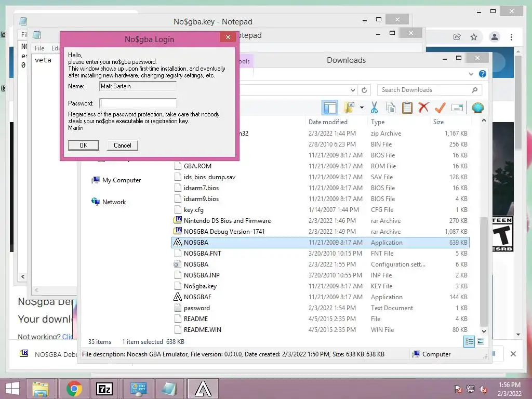Click the Paste clipboard icon in Downloads toolbar

pyautogui.click(x=407, y=108)
